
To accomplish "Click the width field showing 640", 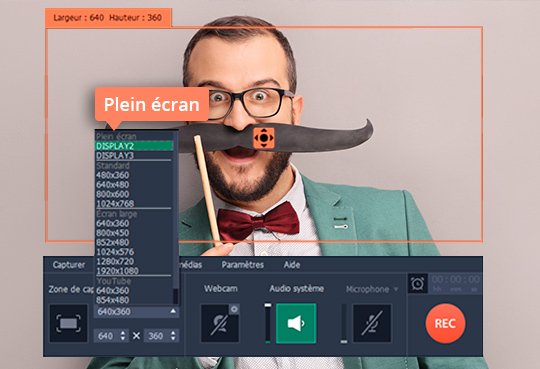I will point(106,336).
